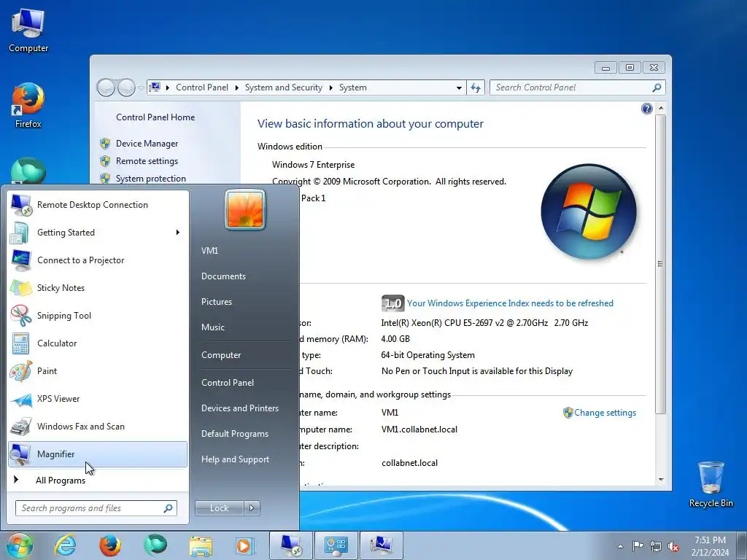Refresh the System window

(x=476, y=87)
